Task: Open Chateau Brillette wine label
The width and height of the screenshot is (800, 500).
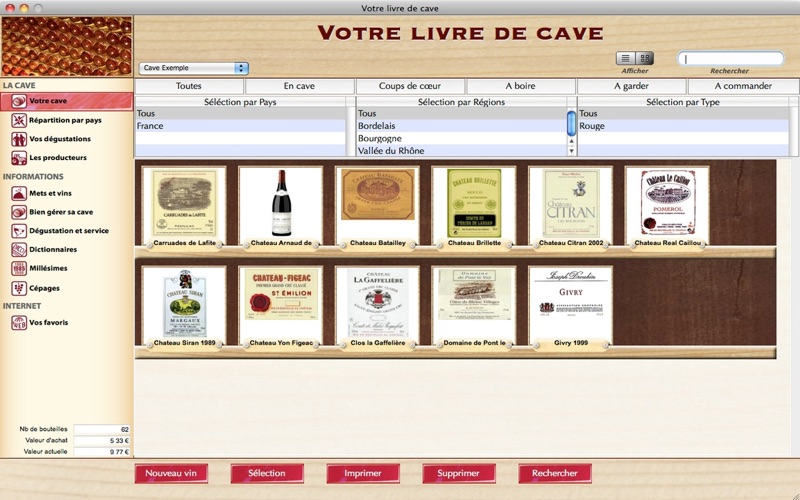Action: click(x=474, y=204)
